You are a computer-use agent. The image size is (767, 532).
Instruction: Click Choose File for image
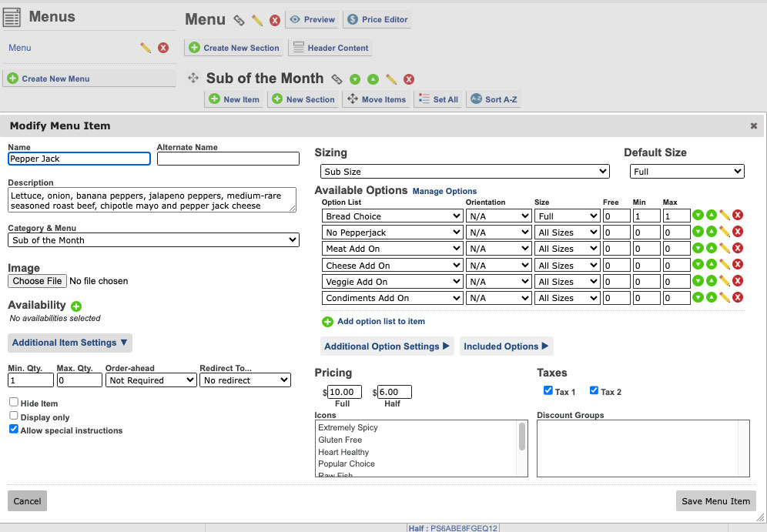[37, 281]
